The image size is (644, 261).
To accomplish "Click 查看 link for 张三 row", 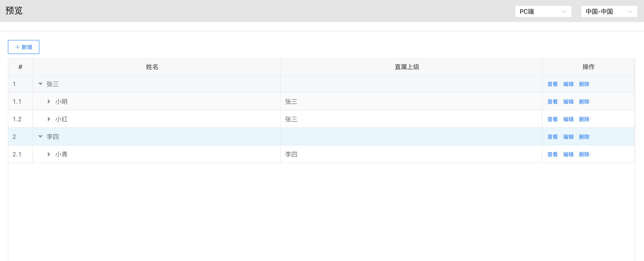I will [552, 84].
